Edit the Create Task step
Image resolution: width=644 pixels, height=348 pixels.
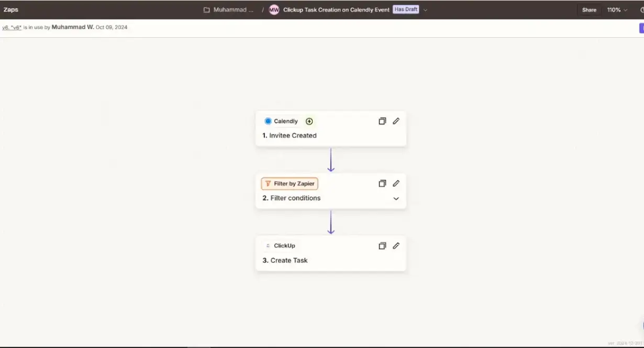click(396, 246)
